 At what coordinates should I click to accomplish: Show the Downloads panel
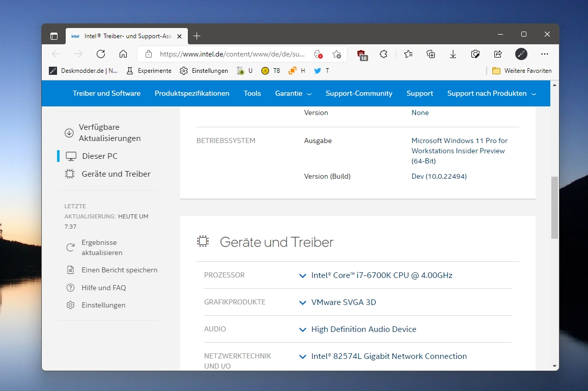453,54
